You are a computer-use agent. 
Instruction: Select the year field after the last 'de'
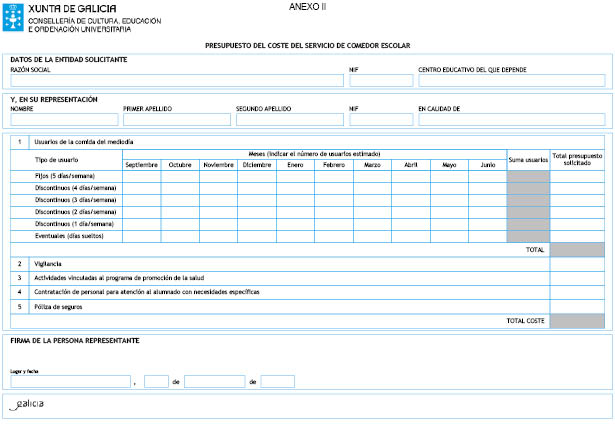(277, 381)
